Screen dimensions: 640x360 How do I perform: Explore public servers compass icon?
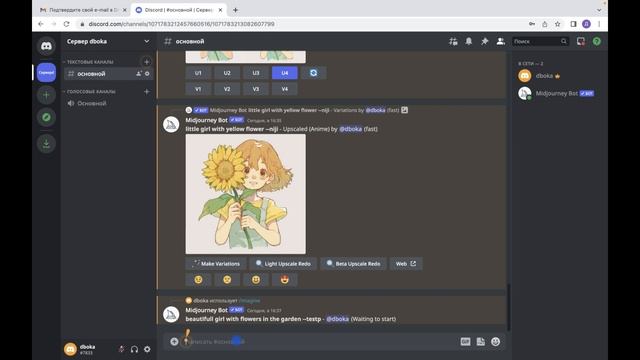[x=46, y=117]
